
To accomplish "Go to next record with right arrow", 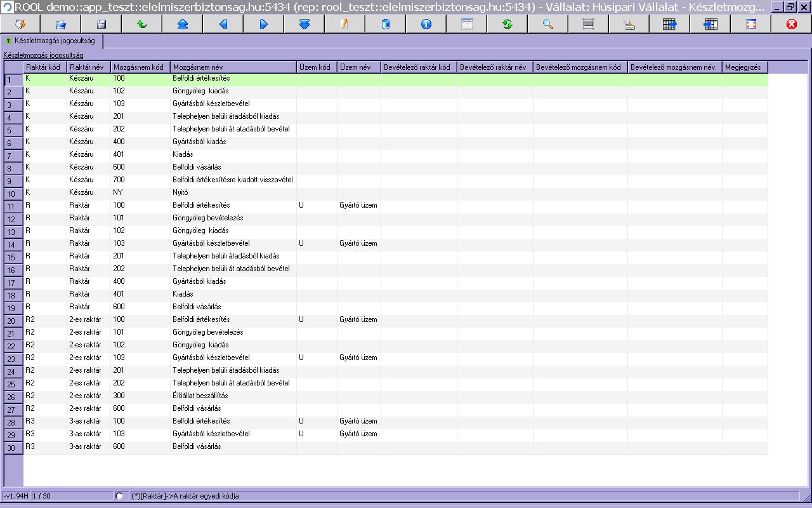I will 264,24.
